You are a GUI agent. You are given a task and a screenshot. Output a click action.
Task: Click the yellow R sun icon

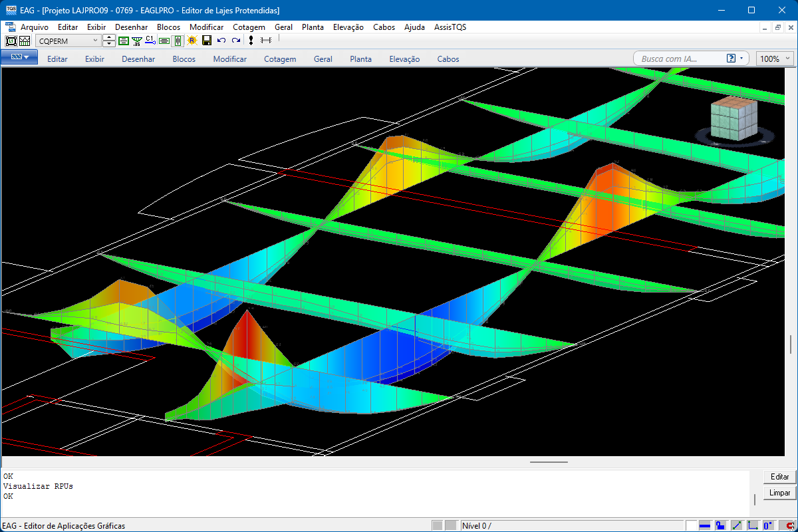coord(192,41)
